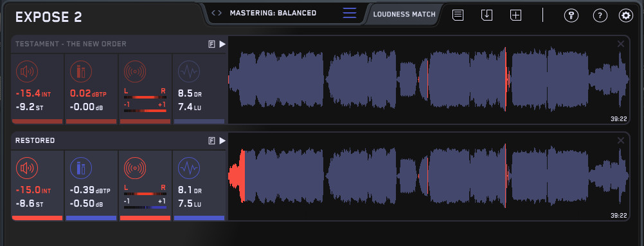Click the red intro section of Restored waveform
This screenshot has width=644, height=246.
pyautogui.click(x=237, y=176)
